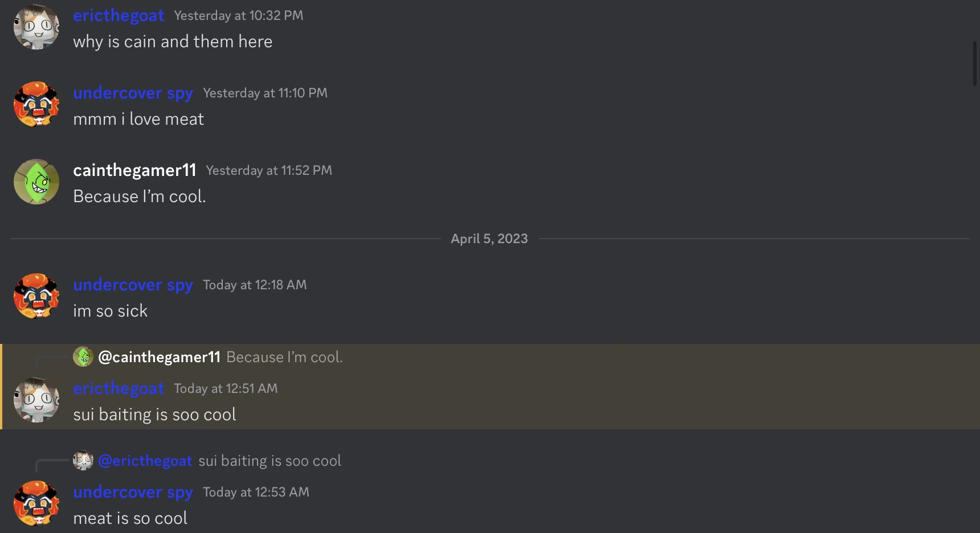Click the @ericthegoat mention in the reply
980x533 pixels.
tap(145, 461)
